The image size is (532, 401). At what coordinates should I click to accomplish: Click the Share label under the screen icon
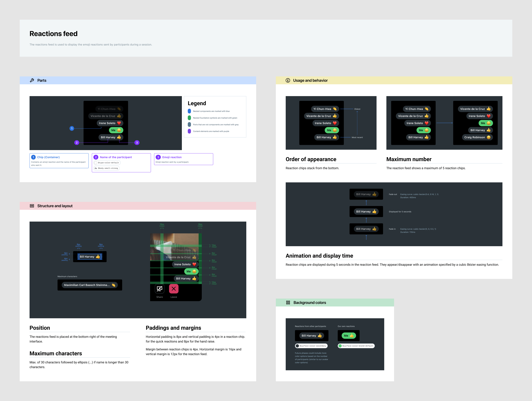click(x=159, y=297)
